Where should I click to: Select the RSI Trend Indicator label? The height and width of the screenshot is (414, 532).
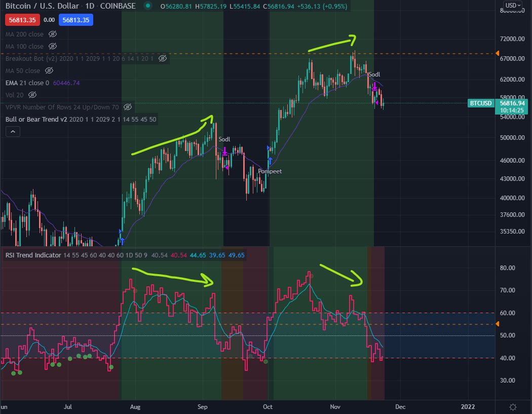click(x=33, y=255)
